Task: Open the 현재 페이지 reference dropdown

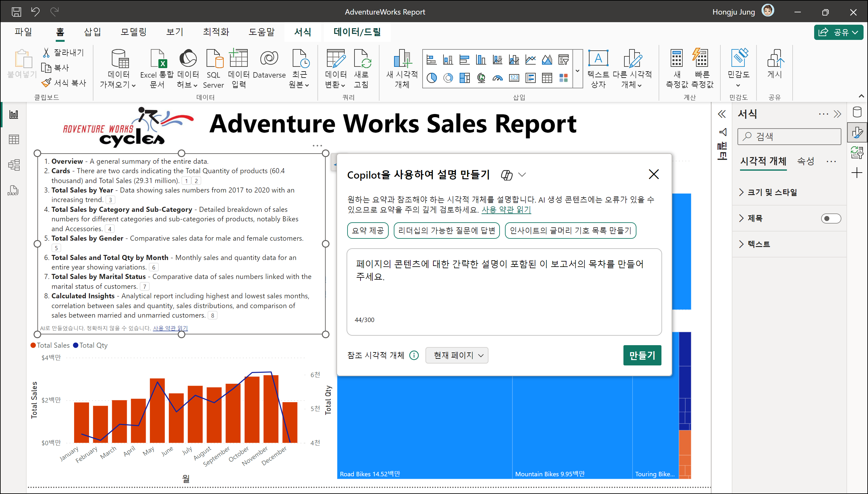Action: [456, 355]
